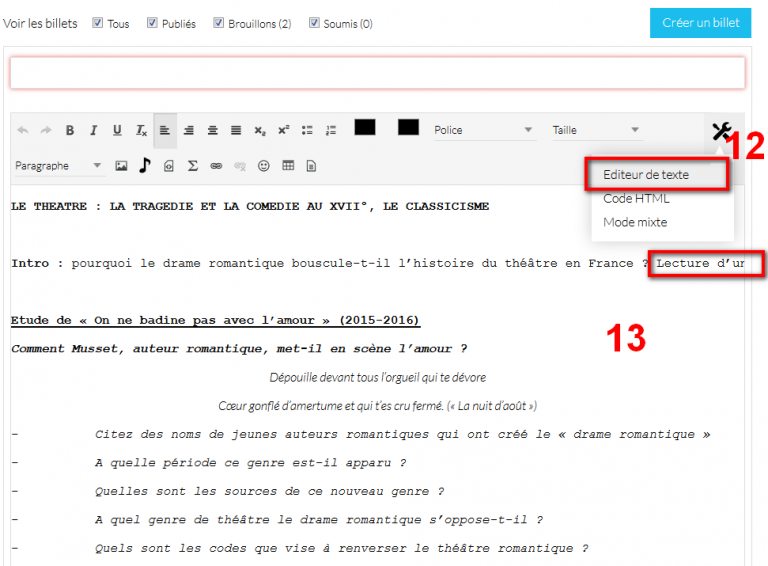Insert a table
The image size is (768, 566).
click(x=288, y=165)
